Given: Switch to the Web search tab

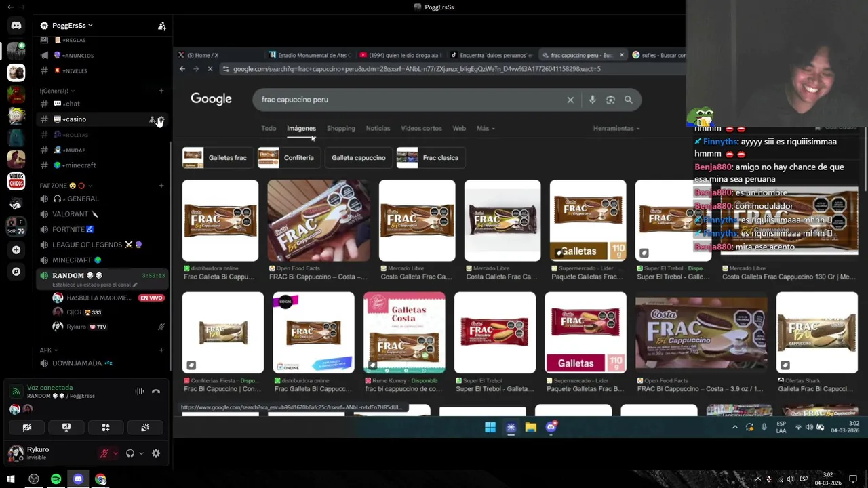Looking at the screenshot, I should click(459, 128).
